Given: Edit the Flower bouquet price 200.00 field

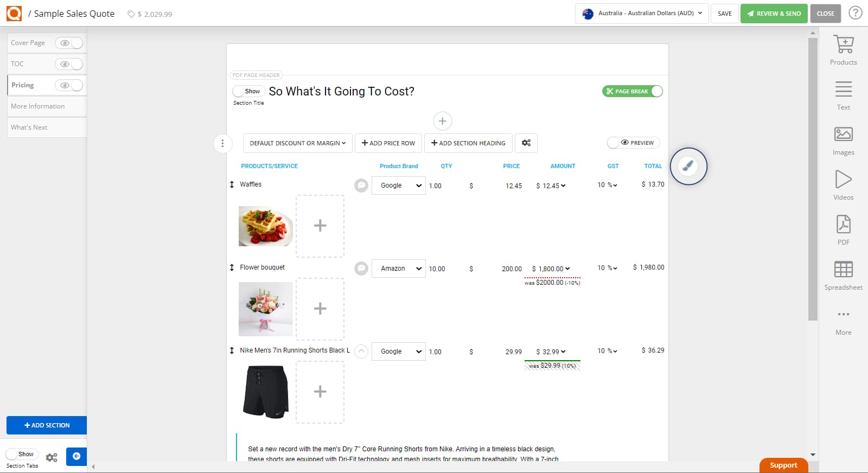Looking at the screenshot, I should 511,269.
